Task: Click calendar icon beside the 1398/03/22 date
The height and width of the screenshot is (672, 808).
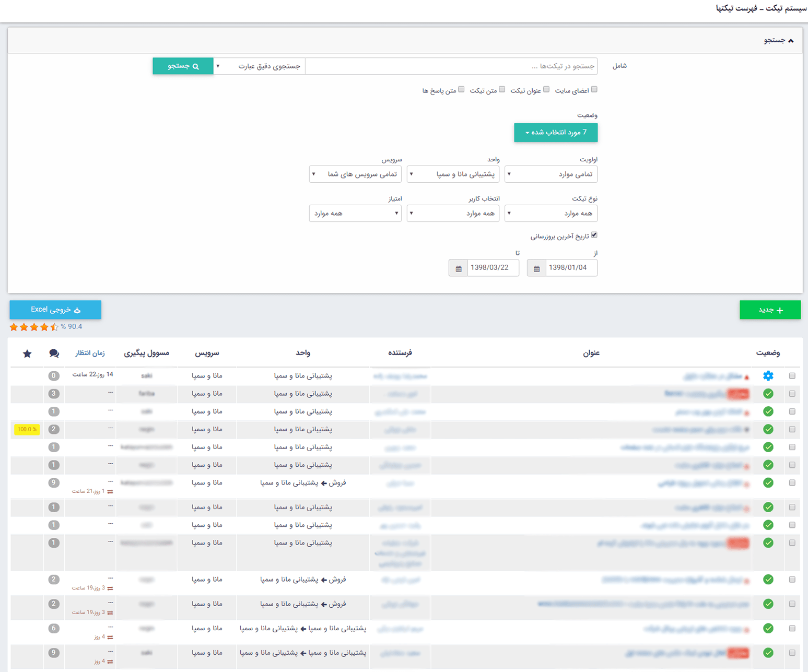Action: click(458, 268)
